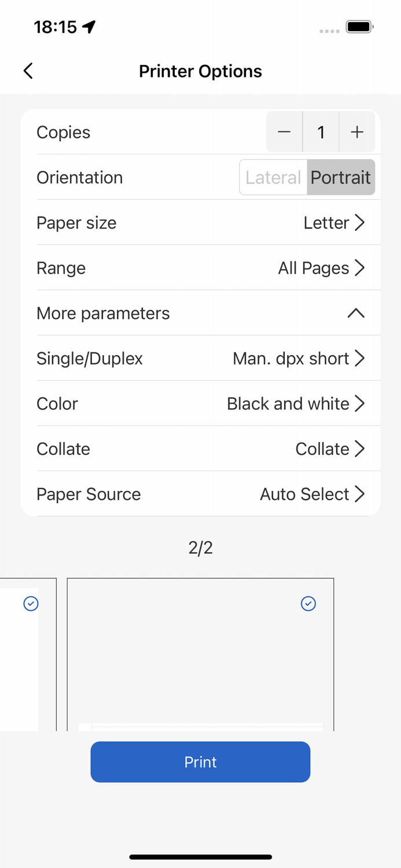Click the battery indicator in the status bar

[x=359, y=26]
